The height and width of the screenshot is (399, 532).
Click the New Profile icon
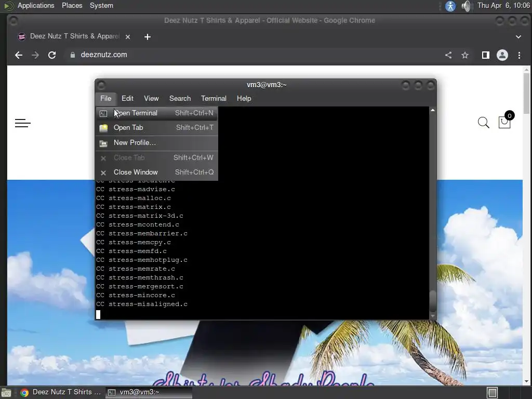[103, 143]
